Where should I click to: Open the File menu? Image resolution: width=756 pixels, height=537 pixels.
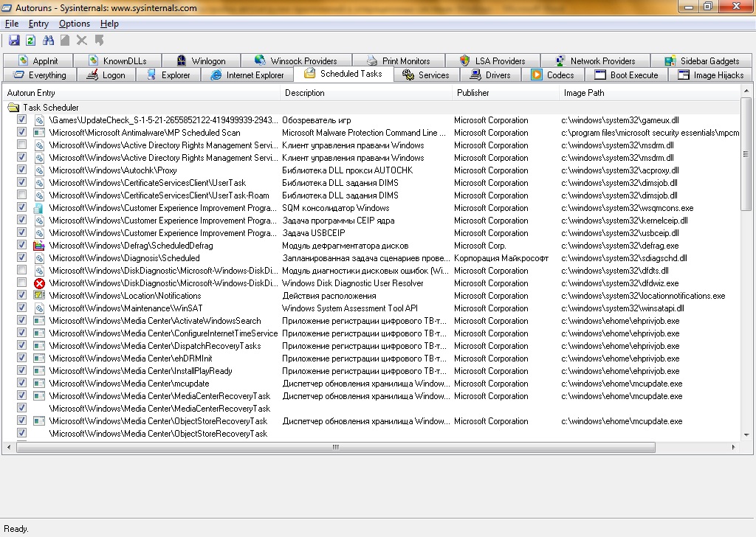point(12,24)
